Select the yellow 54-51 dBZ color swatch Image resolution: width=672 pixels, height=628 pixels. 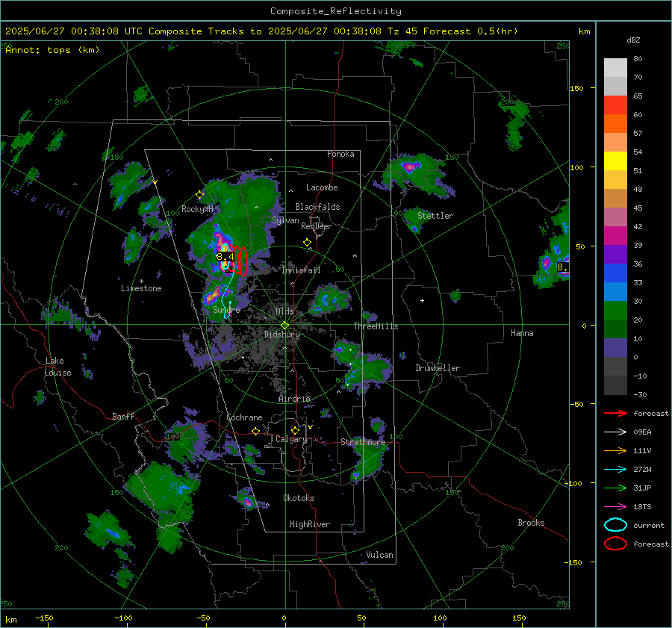[x=615, y=161]
